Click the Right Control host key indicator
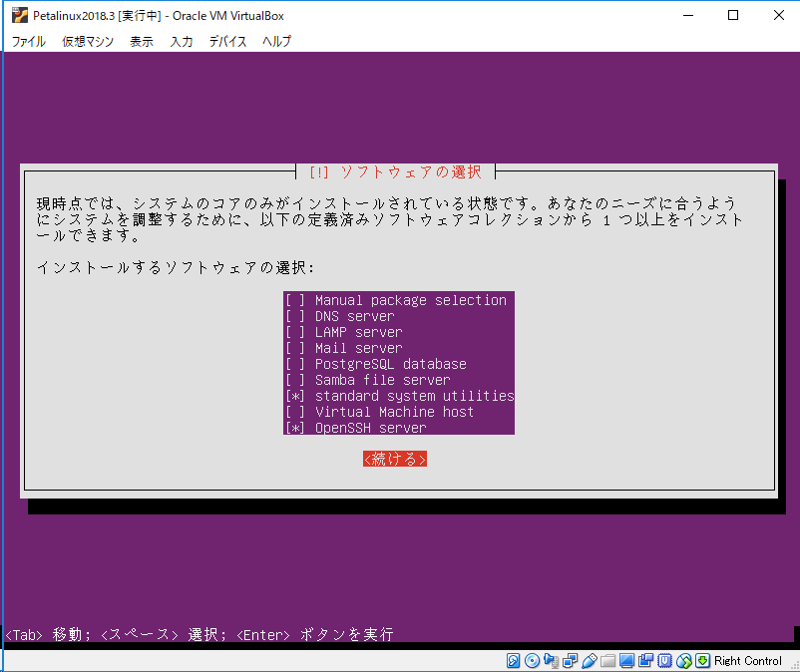The image size is (800, 672). coord(746,660)
